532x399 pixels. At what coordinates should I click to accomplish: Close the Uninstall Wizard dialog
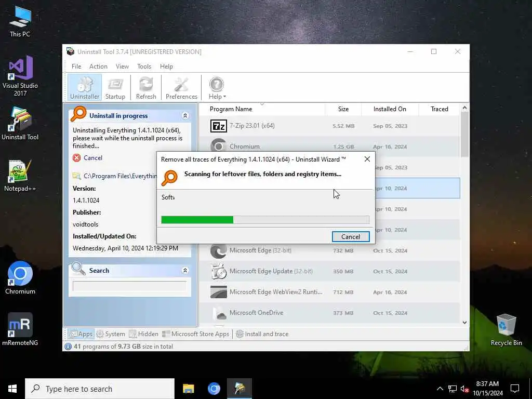coord(367,159)
